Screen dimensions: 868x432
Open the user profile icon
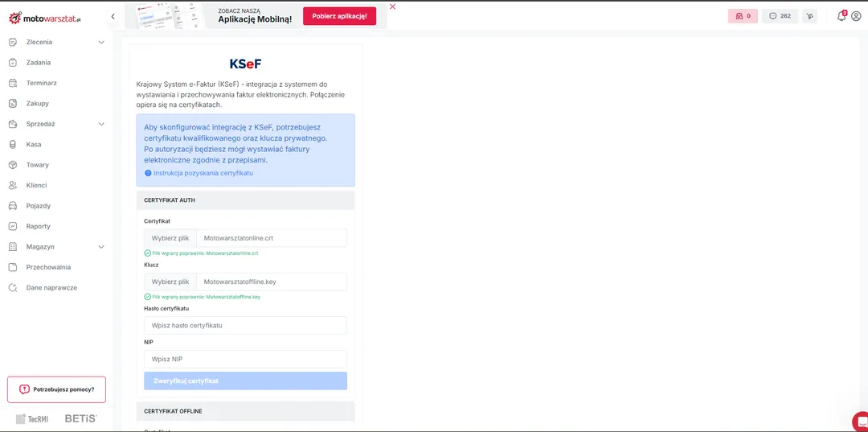856,16
